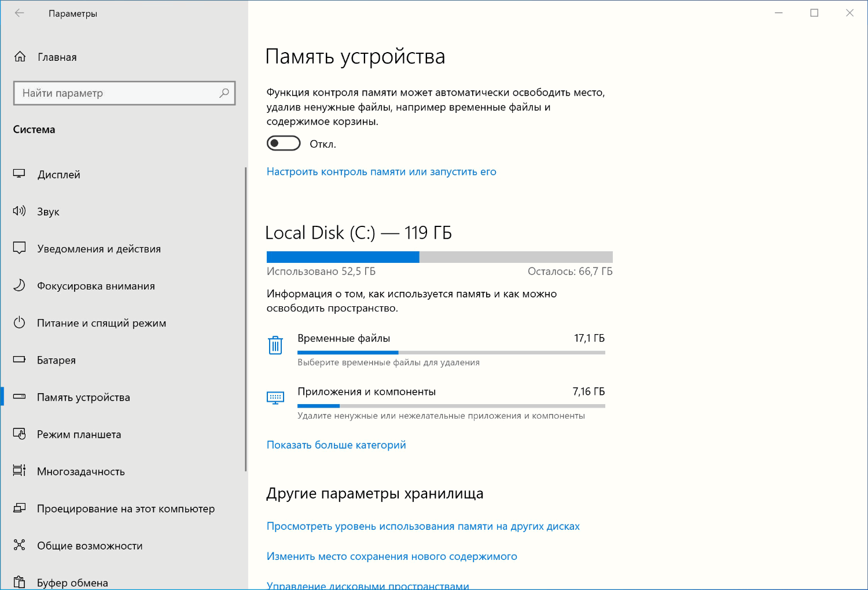Viewport: 868px width, 590px height.
Task: Open Режим планшета settings
Action: [19, 434]
